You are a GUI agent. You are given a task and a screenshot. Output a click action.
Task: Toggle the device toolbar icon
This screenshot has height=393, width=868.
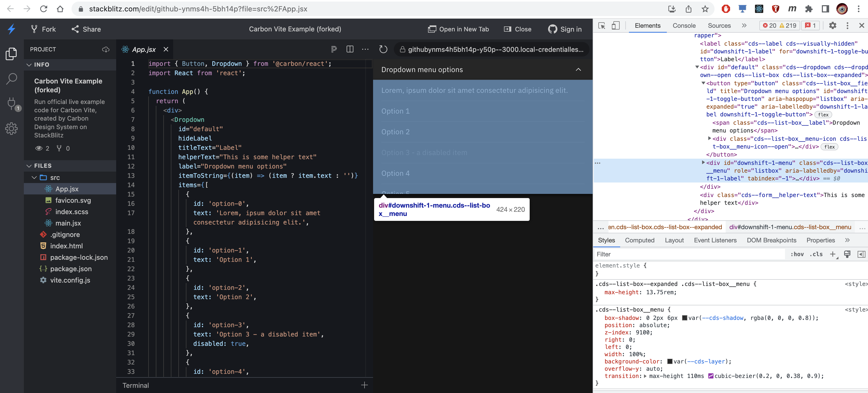coord(615,26)
